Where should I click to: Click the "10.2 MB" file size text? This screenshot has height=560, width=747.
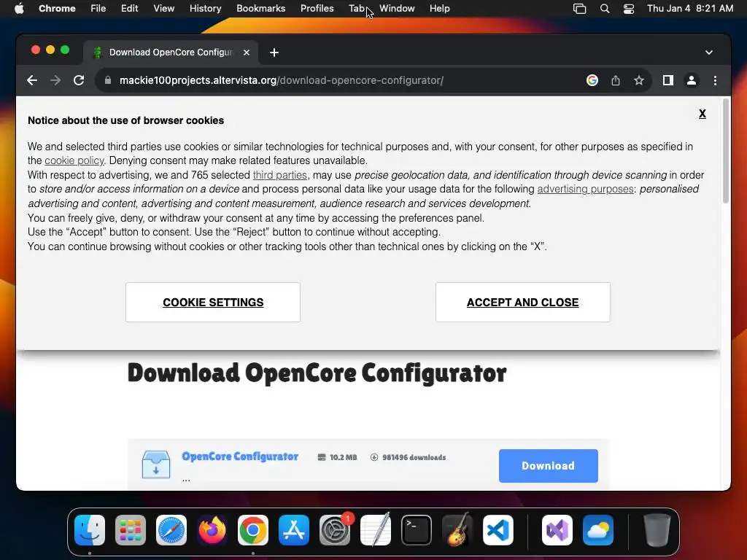[343, 457]
